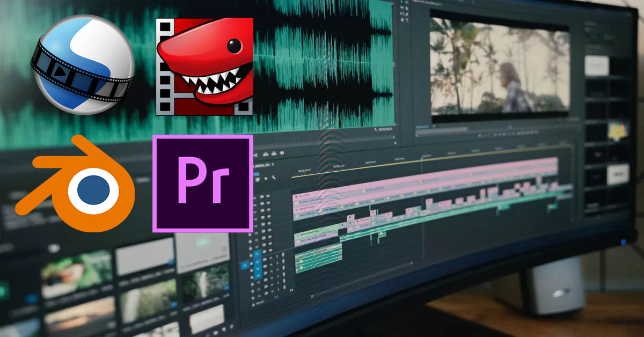
Task: Click the red shark Lightworks logo
Action: tap(204, 67)
